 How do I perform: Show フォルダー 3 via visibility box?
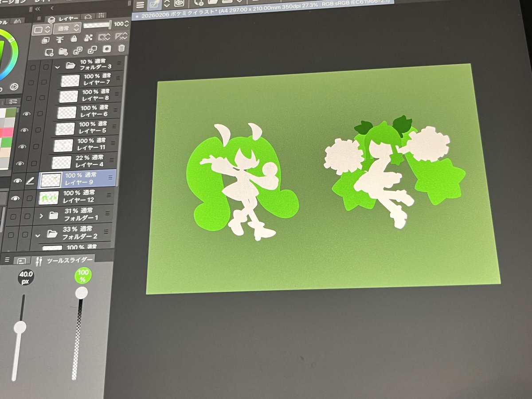[33, 67]
